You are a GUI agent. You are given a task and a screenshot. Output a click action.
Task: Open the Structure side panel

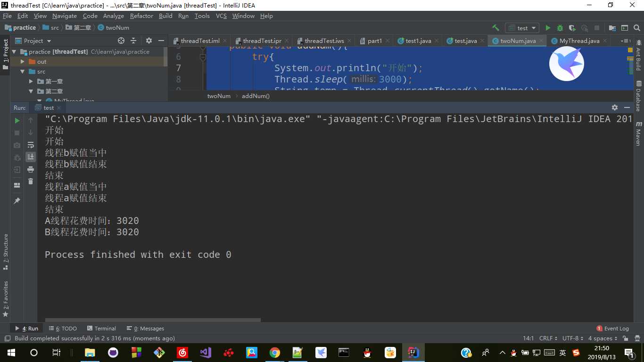(6, 252)
